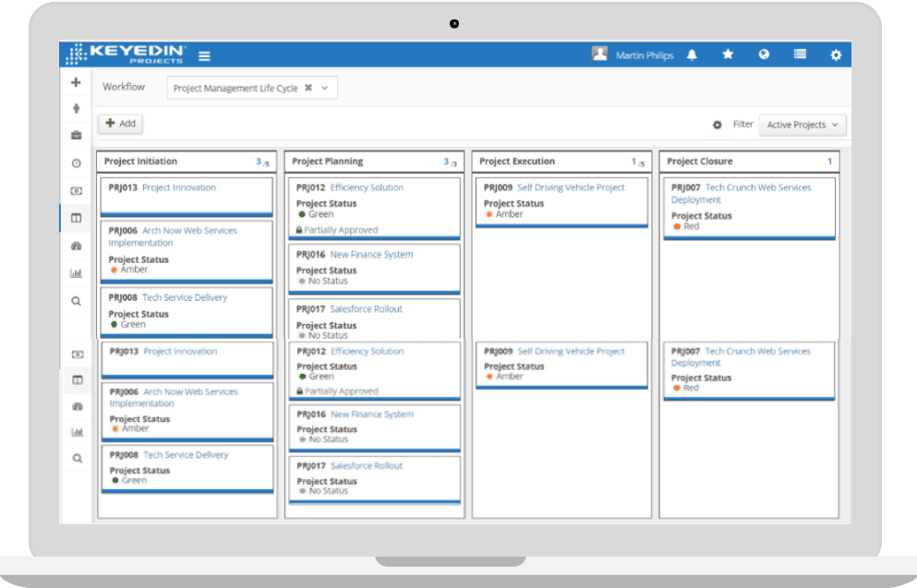Open the Martin Philips user menu
The image size is (917, 588).
click(x=645, y=55)
